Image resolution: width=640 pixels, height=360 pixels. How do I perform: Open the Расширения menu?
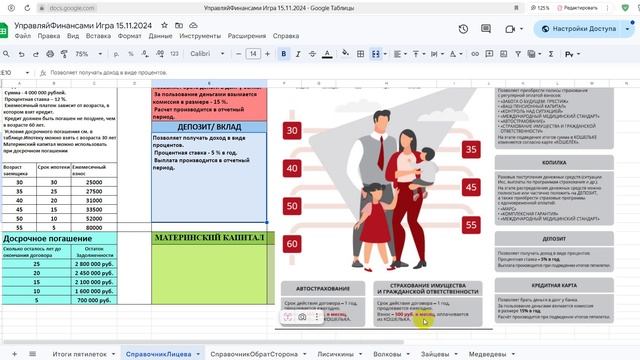[247, 36]
